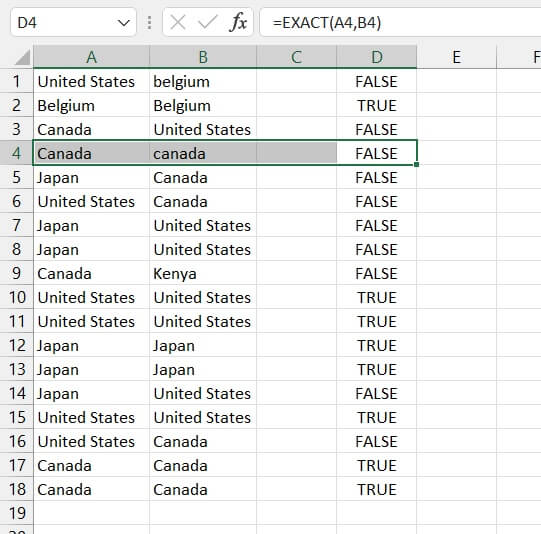The height and width of the screenshot is (534, 541).
Task: Select row 10 header
Action: [17, 297]
